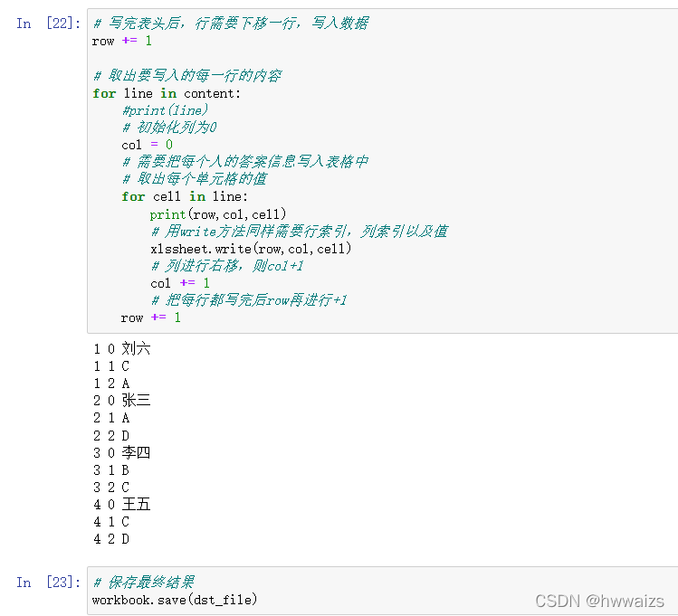
Task: Click output line '3 1 B'
Action: 111,470
